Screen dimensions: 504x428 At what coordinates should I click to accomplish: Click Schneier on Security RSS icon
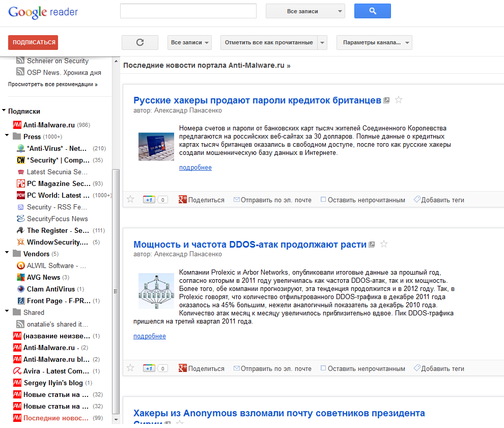pyautogui.click(x=20, y=60)
